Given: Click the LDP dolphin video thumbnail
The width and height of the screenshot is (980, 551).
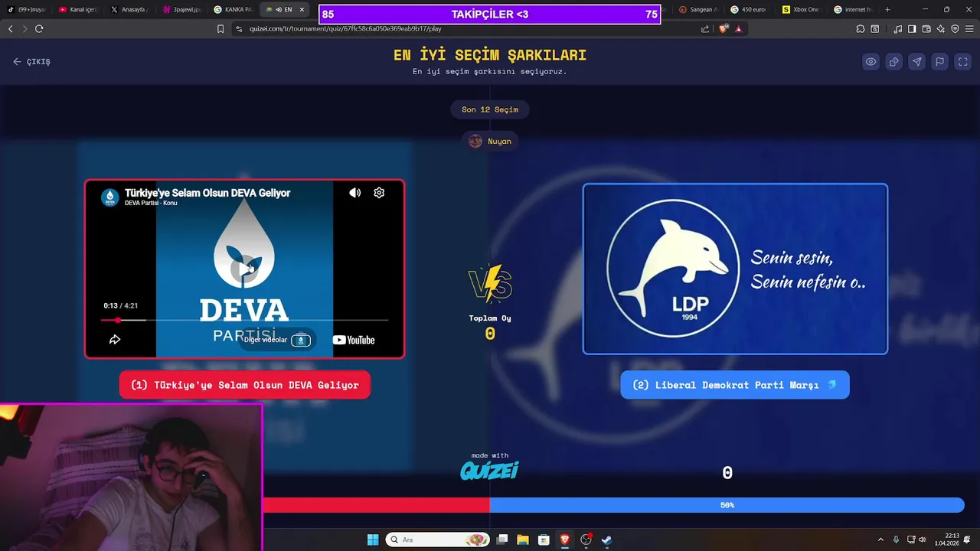Looking at the screenshot, I should (x=735, y=269).
